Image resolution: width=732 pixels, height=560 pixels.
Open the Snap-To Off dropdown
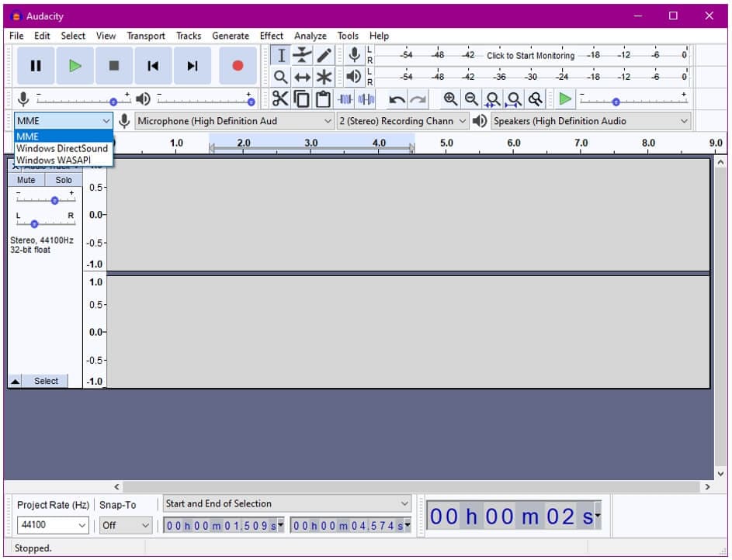[x=126, y=526]
